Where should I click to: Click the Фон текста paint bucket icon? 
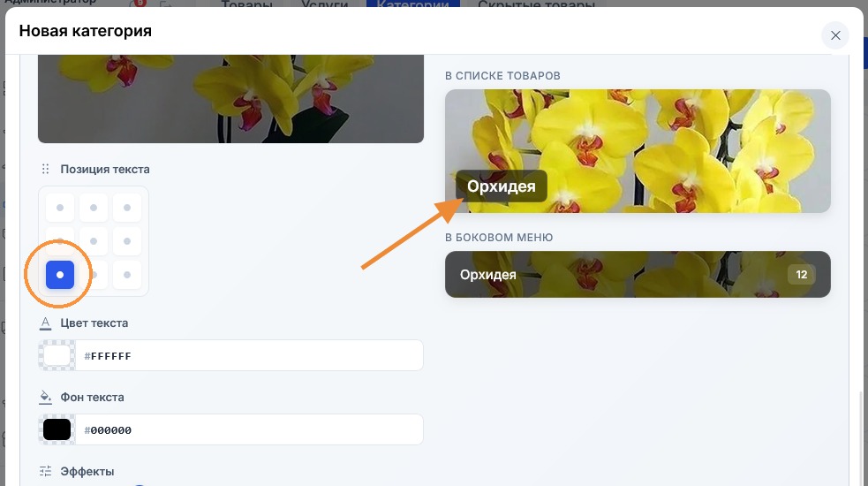tap(45, 398)
